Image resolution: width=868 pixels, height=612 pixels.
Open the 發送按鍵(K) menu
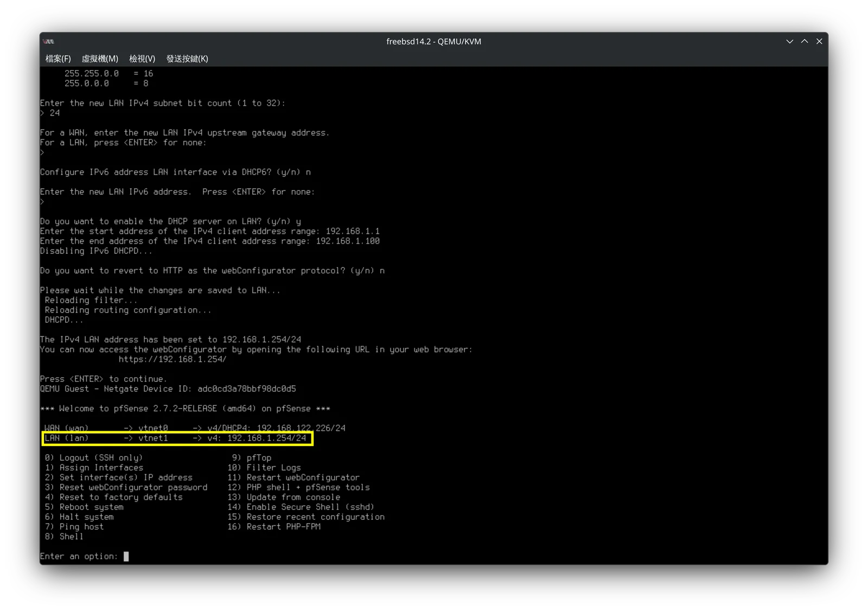click(187, 59)
